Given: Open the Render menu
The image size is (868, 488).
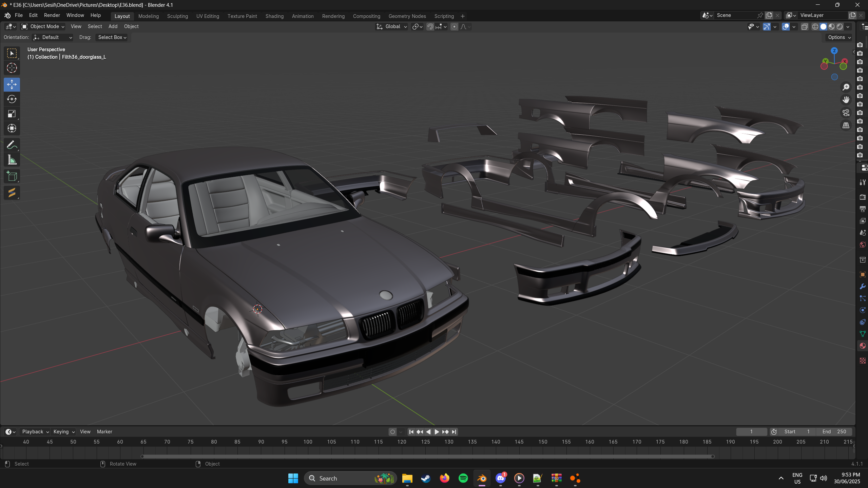Looking at the screenshot, I should (x=52, y=15).
